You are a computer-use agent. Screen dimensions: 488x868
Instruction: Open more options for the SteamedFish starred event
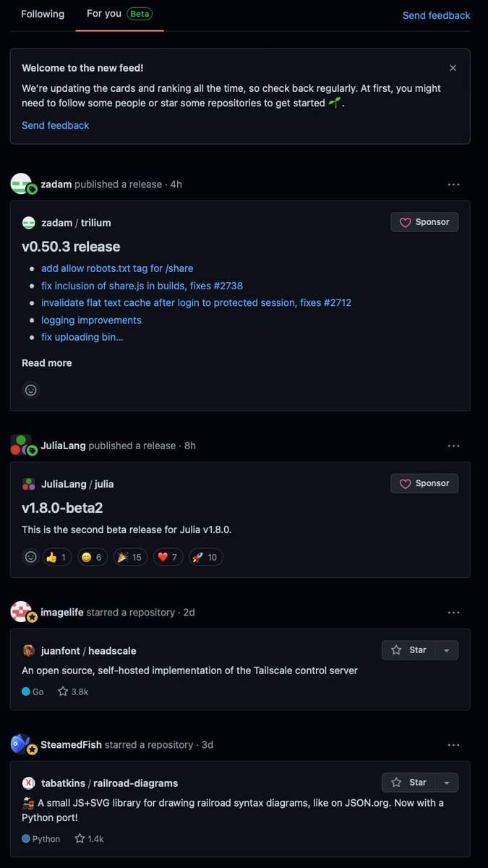453,745
